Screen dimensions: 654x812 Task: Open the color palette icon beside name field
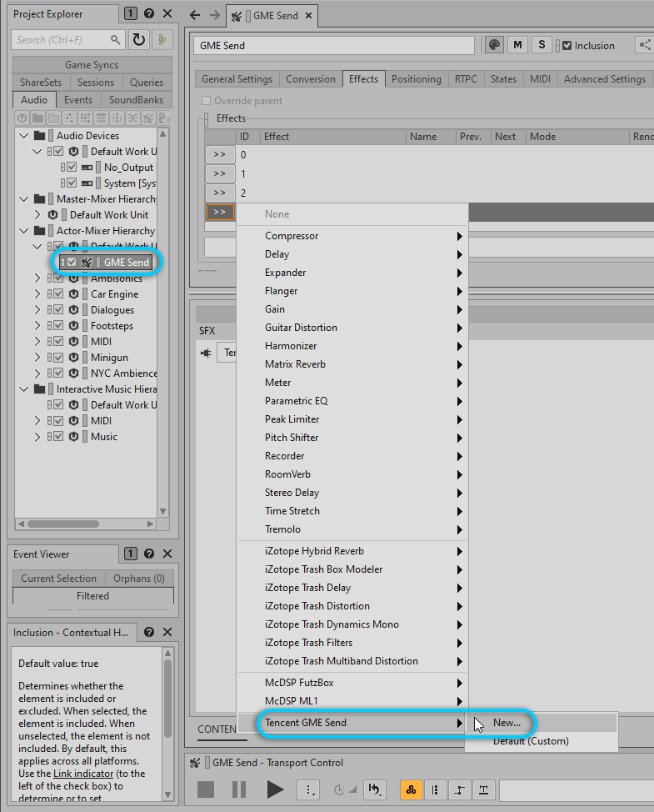pyautogui.click(x=495, y=45)
